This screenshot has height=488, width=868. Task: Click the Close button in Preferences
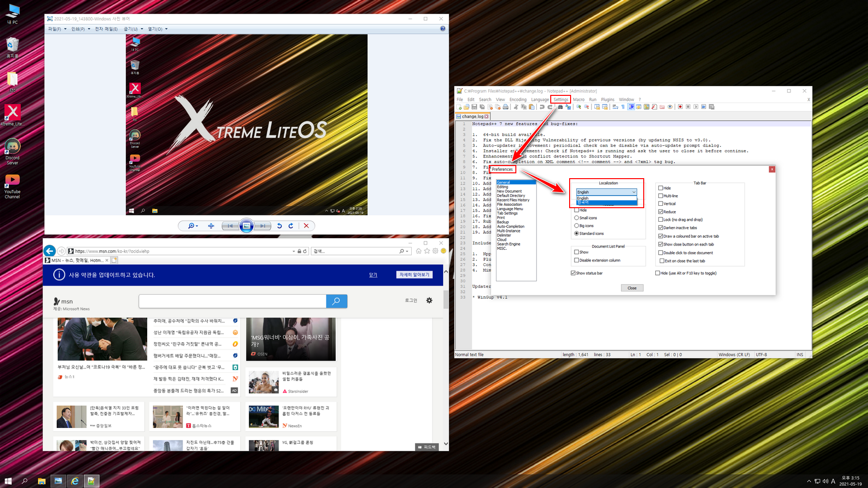pos(632,288)
